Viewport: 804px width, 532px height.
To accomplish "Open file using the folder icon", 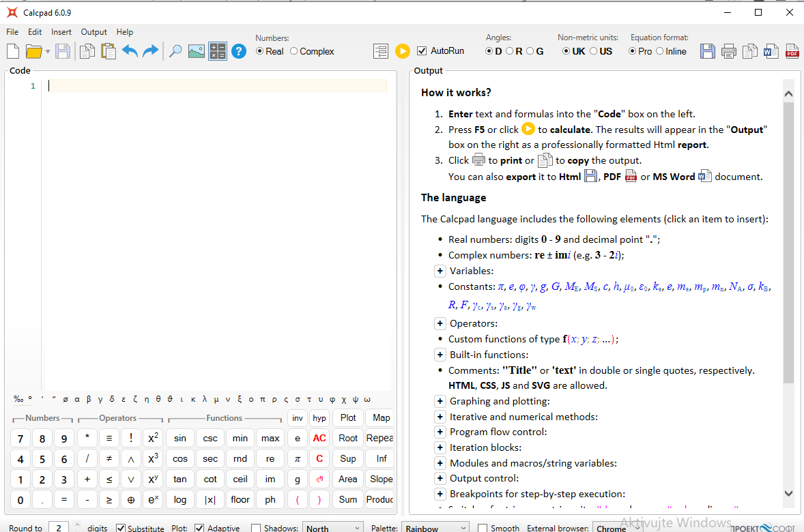I will [x=34, y=51].
